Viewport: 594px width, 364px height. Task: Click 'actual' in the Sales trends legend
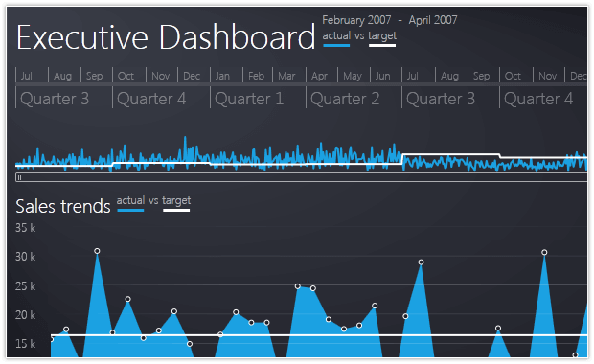tap(130, 200)
